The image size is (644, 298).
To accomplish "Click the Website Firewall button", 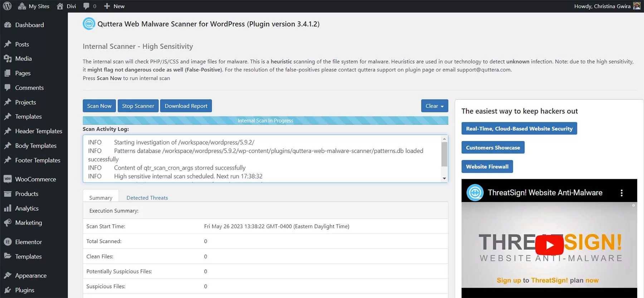I will pos(487,166).
